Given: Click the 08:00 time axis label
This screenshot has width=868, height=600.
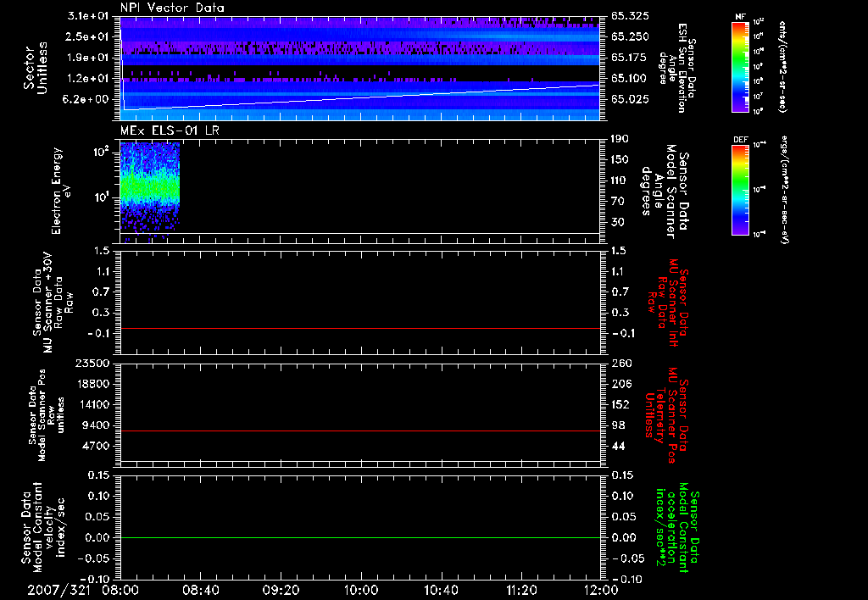Looking at the screenshot, I should (120, 590).
